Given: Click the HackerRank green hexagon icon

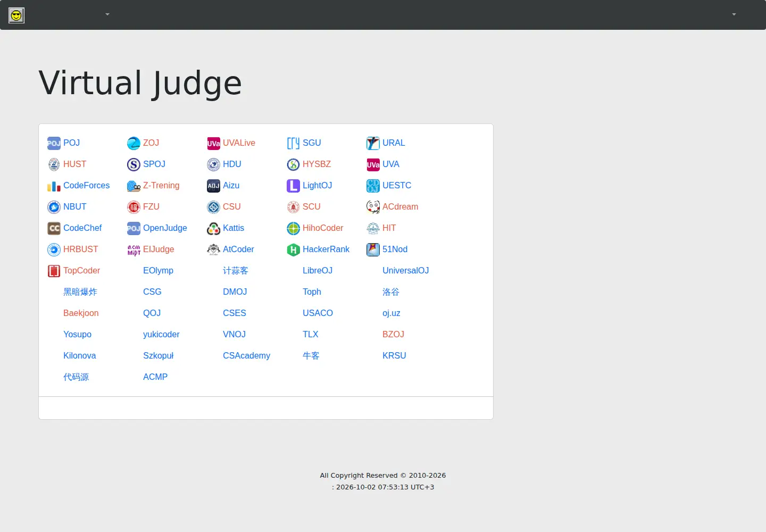Looking at the screenshot, I should pos(293,250).
